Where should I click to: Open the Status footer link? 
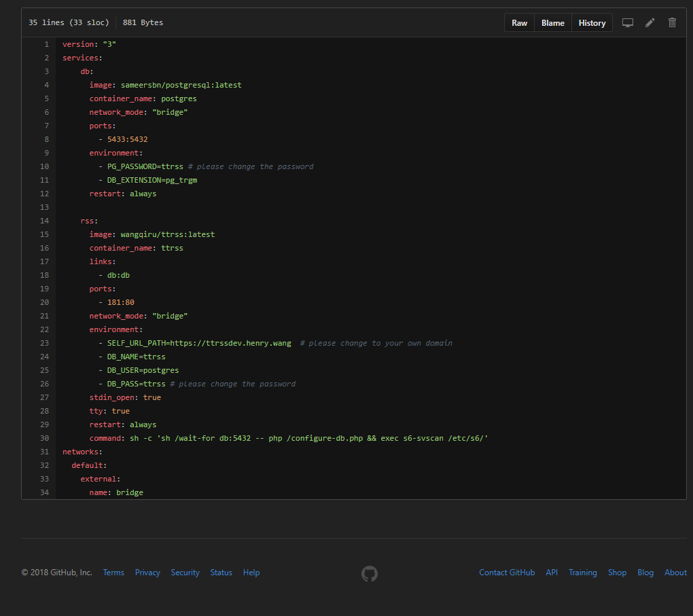[221, 573]
